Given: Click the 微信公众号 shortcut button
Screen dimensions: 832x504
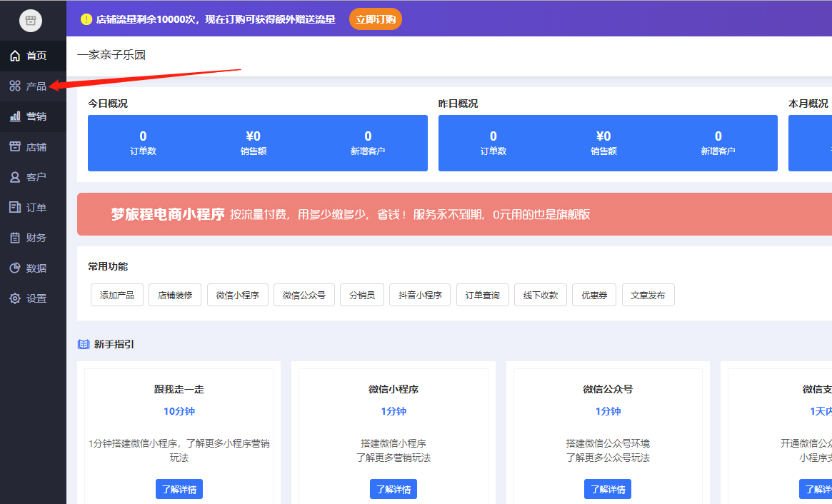Looking at the screenshot, I should point(304,295).
